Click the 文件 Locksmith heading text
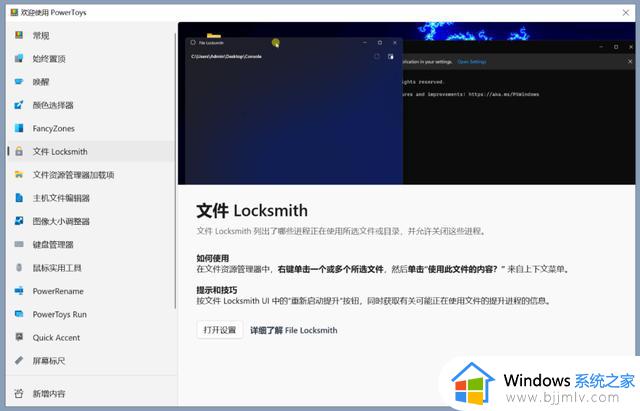The width and height of the screenshot is (640, 411). coord(252,211)
